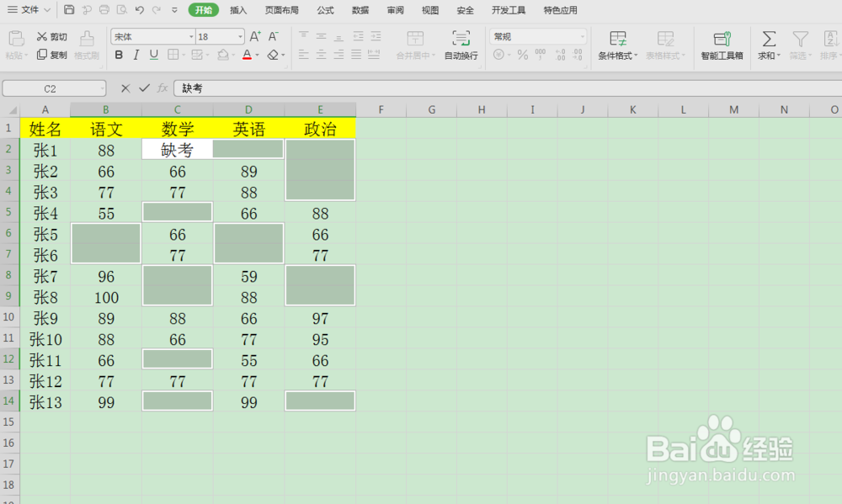Click cell containing 张10
The width and height of the screenshot is (842, 504).
[45, 339]
